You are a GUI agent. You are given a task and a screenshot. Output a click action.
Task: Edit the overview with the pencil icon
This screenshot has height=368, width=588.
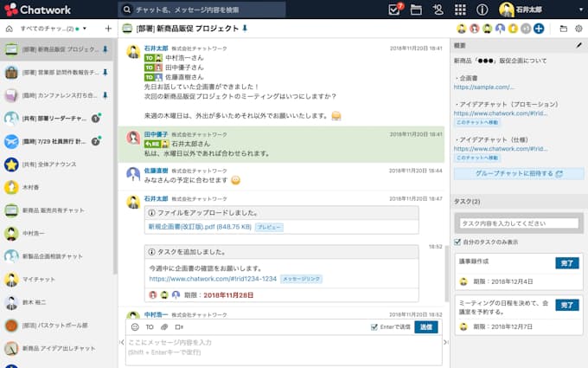(578, 44)
